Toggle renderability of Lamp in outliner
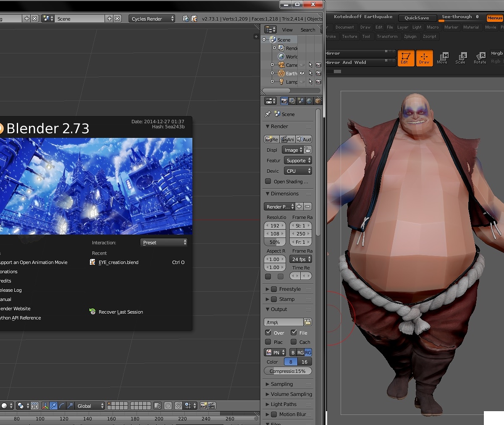The width and height of the screenshot is (504, 425). 318,82
